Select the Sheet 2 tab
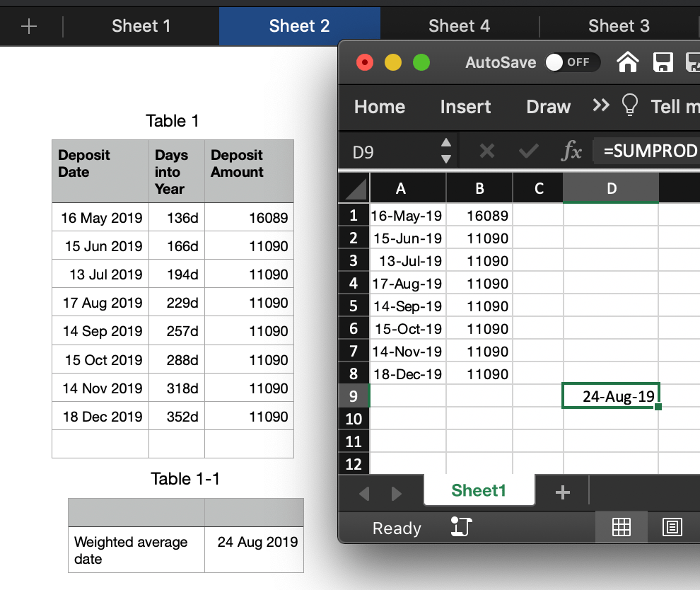Image resolution: width=700 pixels, height=590 pixels. click(x=300, y=26)
